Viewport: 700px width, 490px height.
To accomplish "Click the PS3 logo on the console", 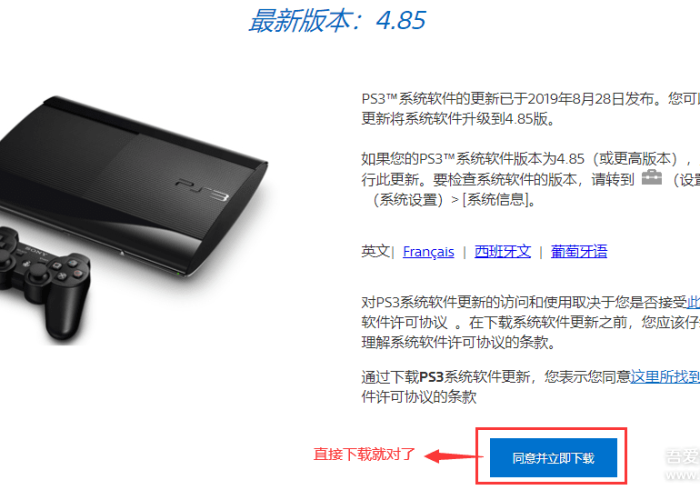I will coord(202,189).
